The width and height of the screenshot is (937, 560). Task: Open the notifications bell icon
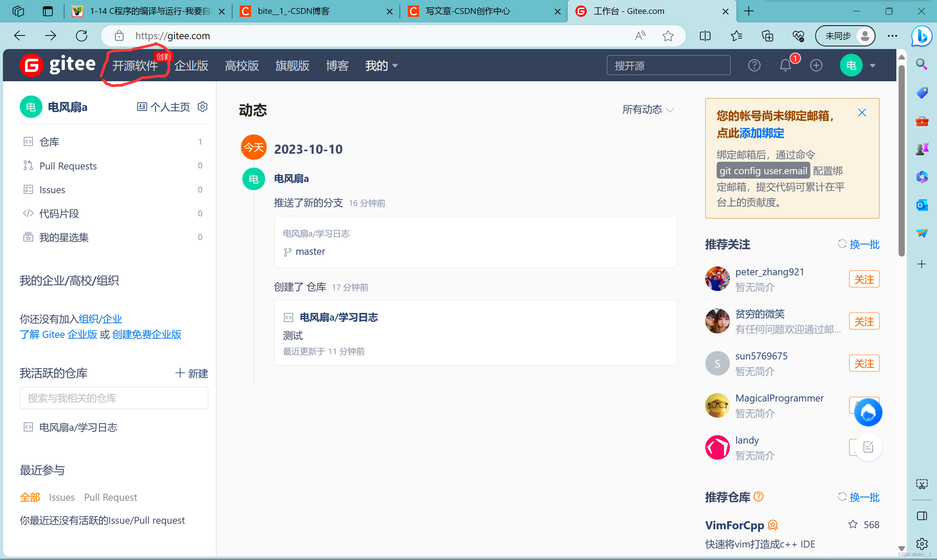point(785,66)
